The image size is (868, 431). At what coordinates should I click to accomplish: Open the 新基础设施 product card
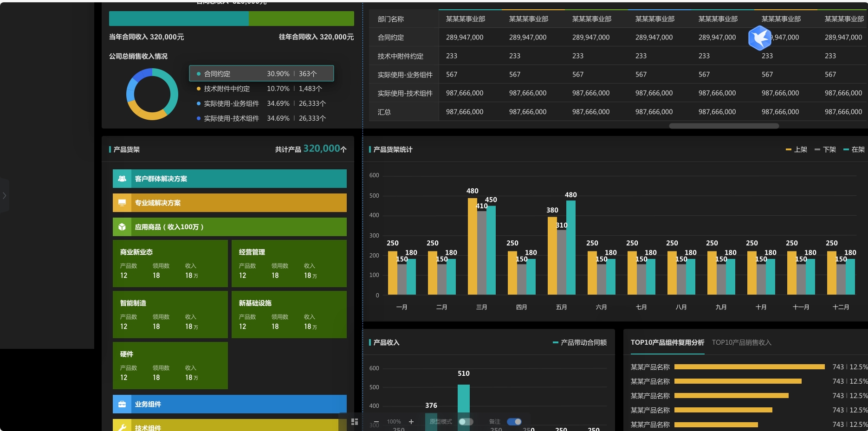(x=289, y=315)
